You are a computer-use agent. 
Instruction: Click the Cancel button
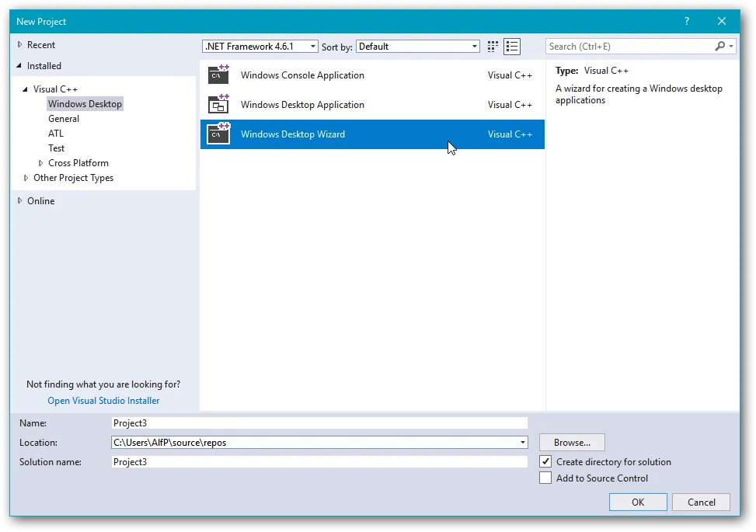click(701, 502)
